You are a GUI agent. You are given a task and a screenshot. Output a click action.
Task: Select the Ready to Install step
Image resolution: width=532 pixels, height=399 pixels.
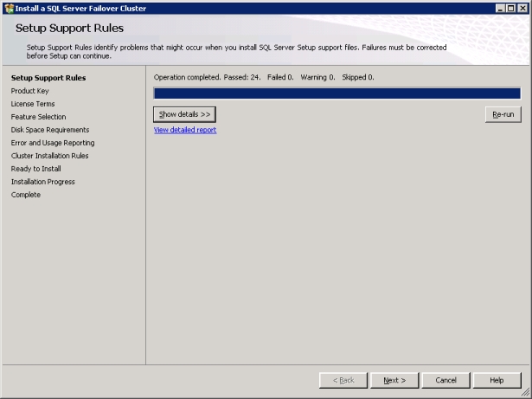pos(36,169)
